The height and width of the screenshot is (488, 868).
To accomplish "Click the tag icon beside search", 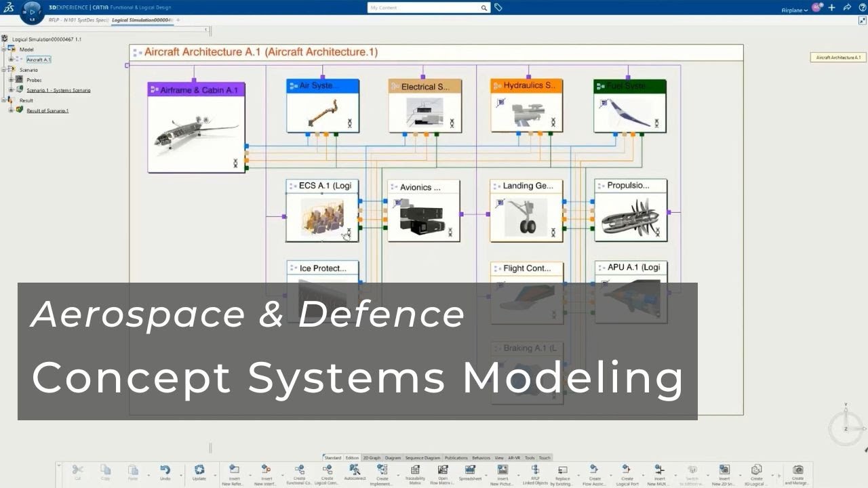I will pyautogui.click(x=498, y=7).
